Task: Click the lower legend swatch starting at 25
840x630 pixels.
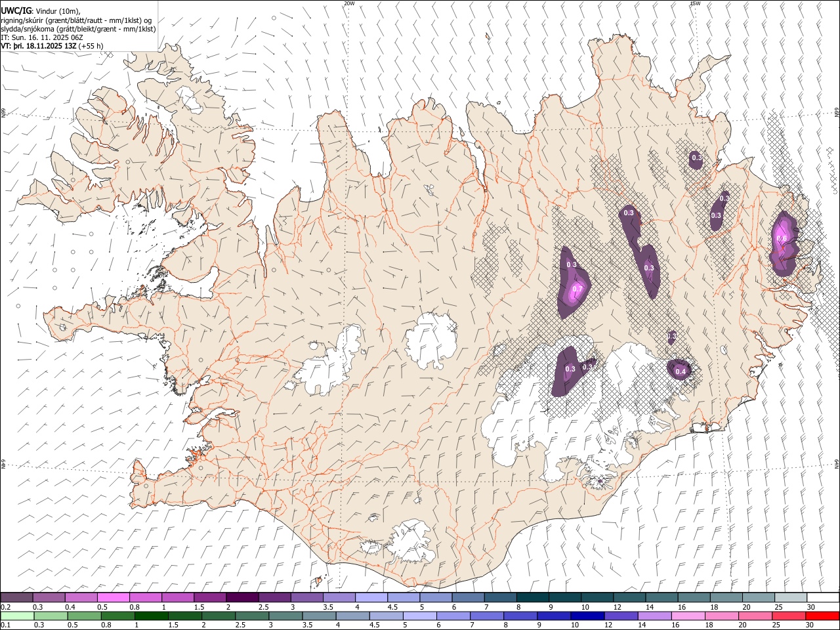Action: coord(787,616)
